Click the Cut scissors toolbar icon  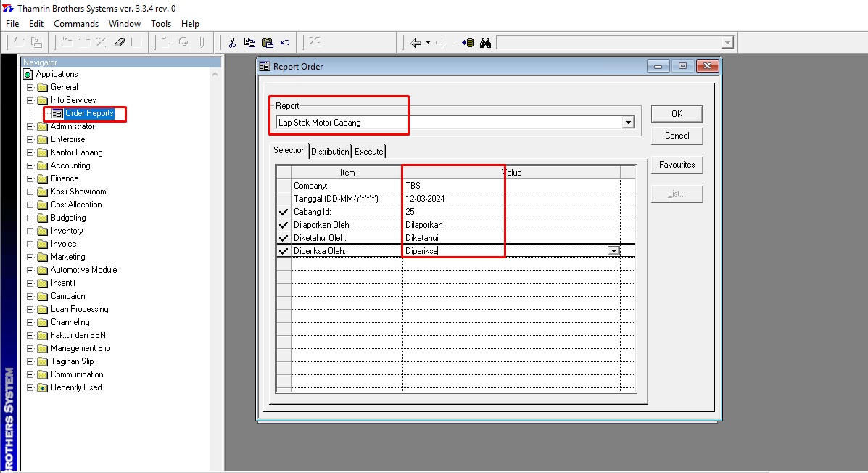232,43
